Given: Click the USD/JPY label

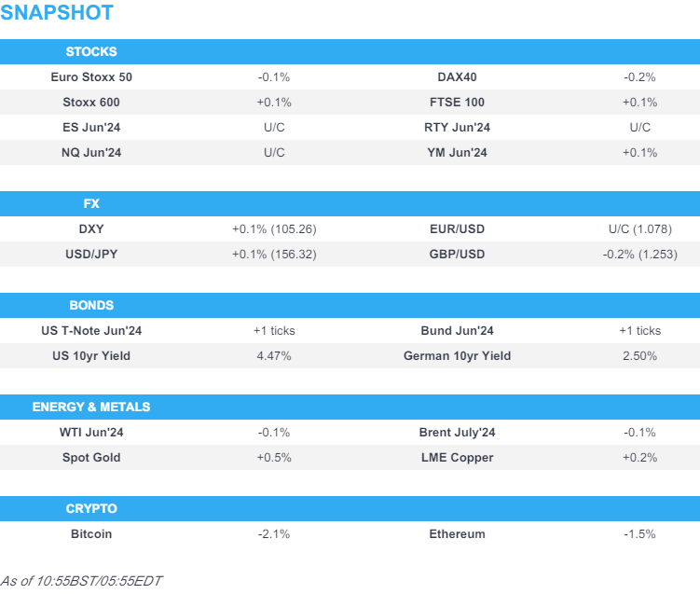Looking at the screenshot, I should 91,255.
